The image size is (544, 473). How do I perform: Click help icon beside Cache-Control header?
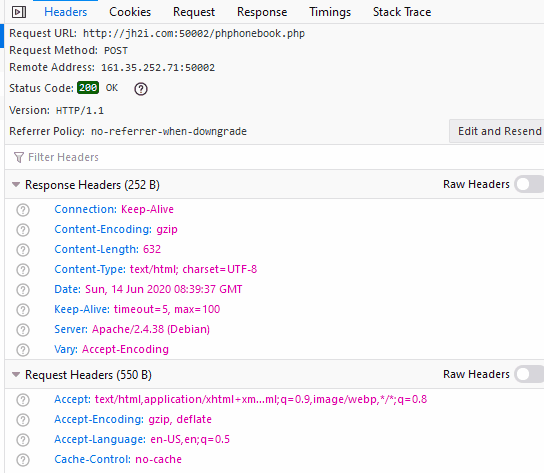pos(23,460)
